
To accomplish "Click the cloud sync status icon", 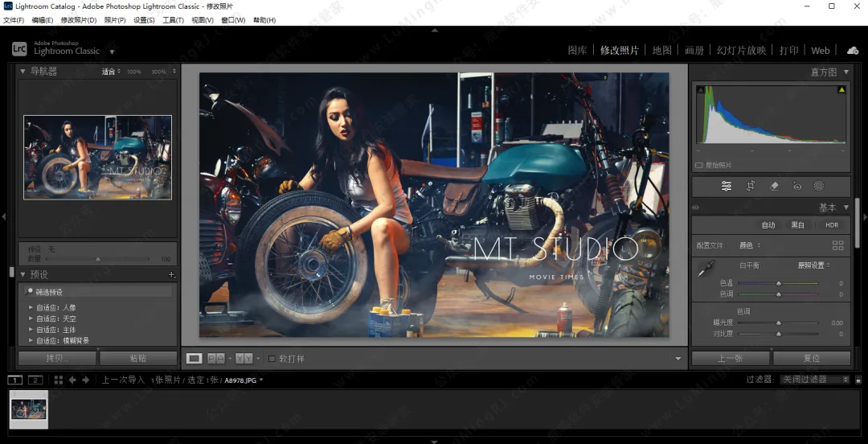I will point(853,50).
